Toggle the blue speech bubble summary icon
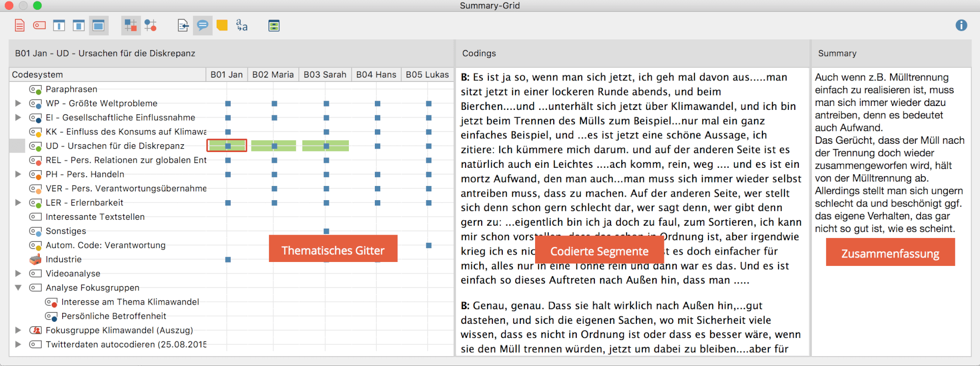This screenshot has height=366, width=980. (202, 26)
